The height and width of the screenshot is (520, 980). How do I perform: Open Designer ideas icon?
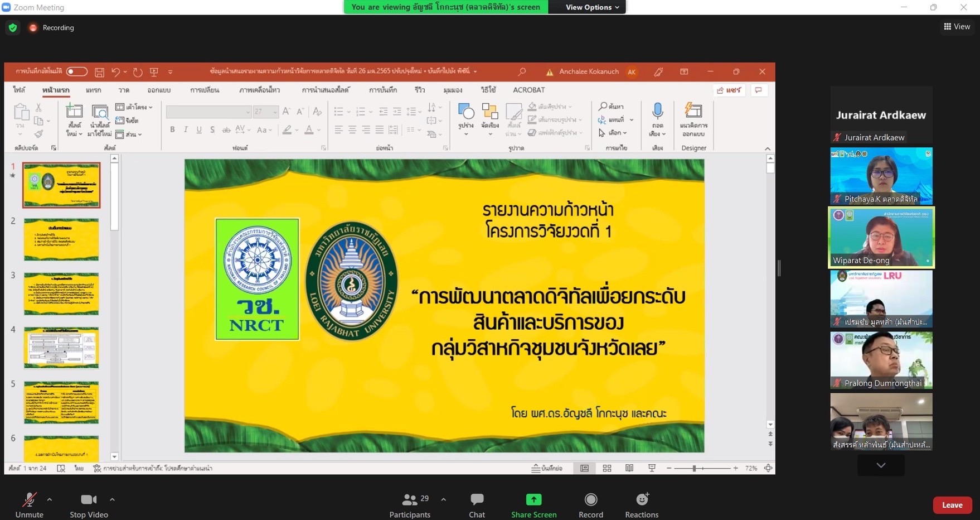(693, 110)
